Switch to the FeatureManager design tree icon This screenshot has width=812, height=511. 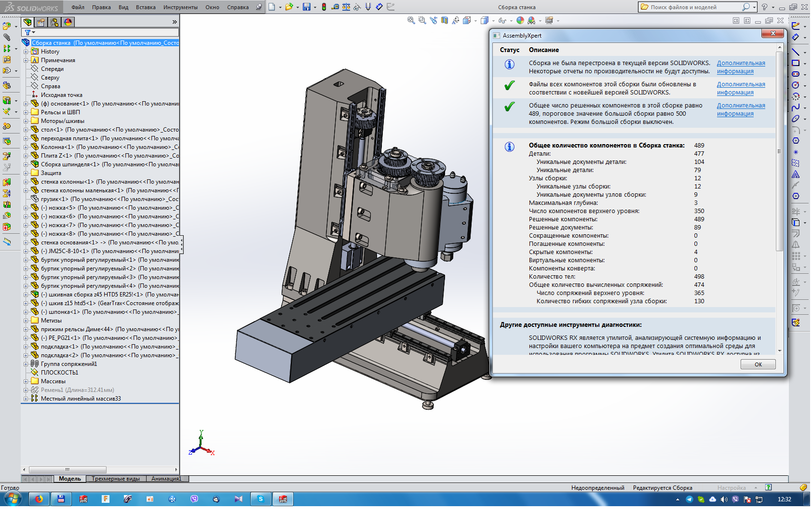click(x=28, y=22)
